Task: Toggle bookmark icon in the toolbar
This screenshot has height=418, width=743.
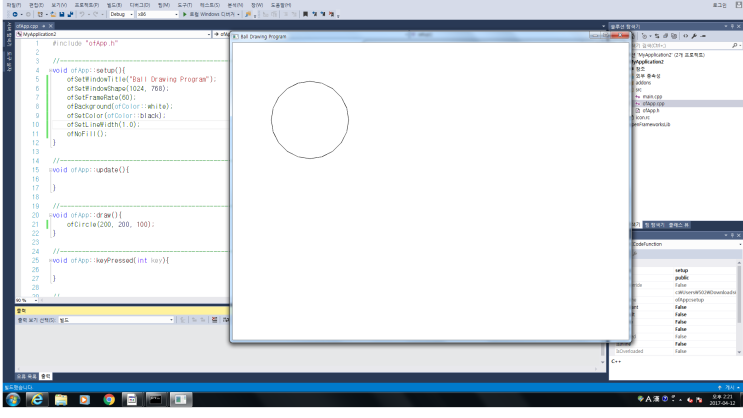Action: click(304, 14)
